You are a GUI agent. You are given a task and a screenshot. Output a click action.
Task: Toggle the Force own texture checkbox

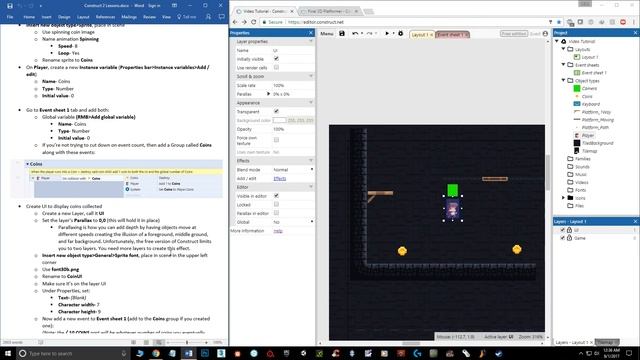coord(276,140)
